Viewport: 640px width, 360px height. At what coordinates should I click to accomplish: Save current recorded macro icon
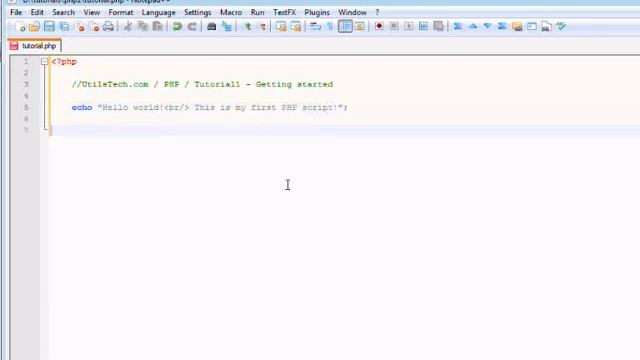pyautogui.click(x=438, y=27)
